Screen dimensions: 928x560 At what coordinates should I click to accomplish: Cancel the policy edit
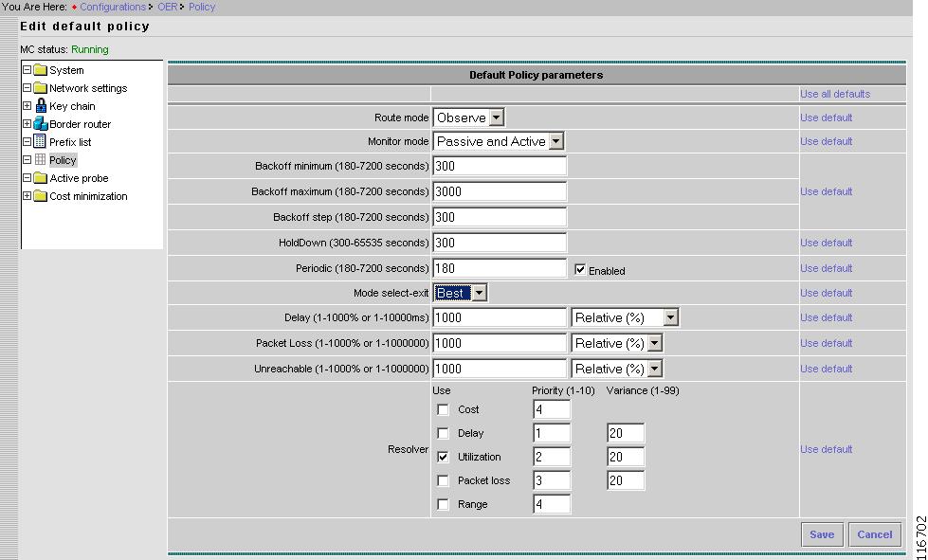875,534
